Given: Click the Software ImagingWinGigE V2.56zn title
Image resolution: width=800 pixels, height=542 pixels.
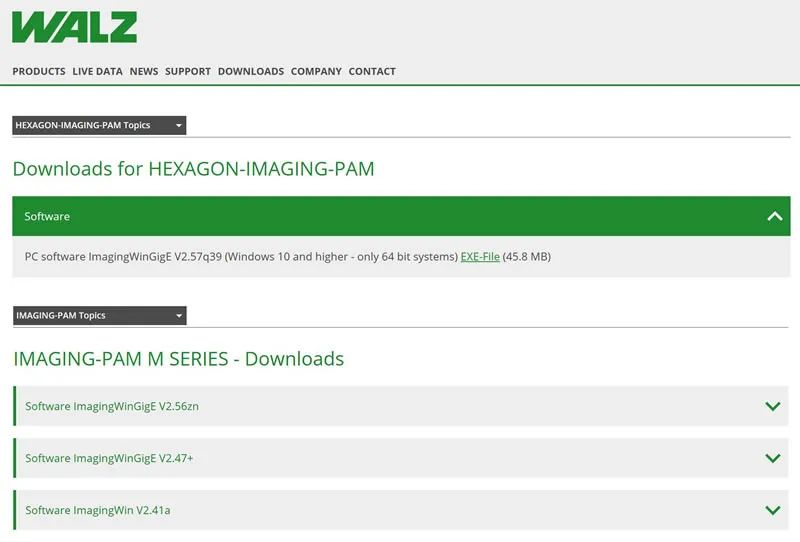Looking at the screenshot, I should [112, 406].
